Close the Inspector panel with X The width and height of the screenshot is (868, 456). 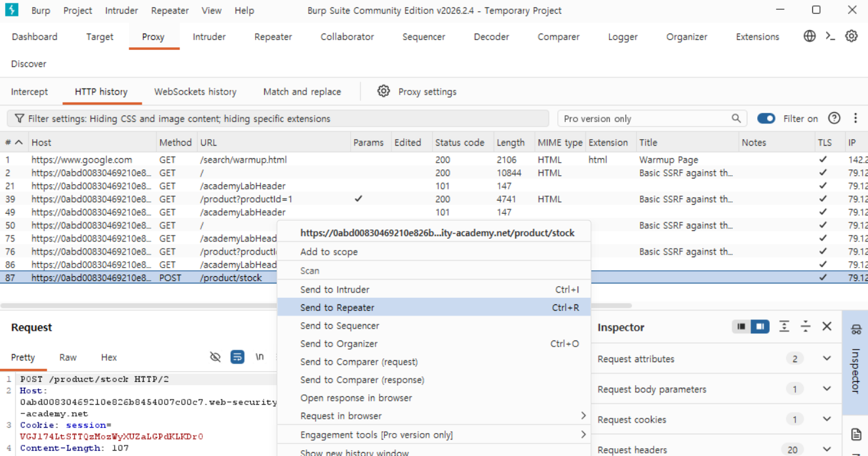pos(827,326)
